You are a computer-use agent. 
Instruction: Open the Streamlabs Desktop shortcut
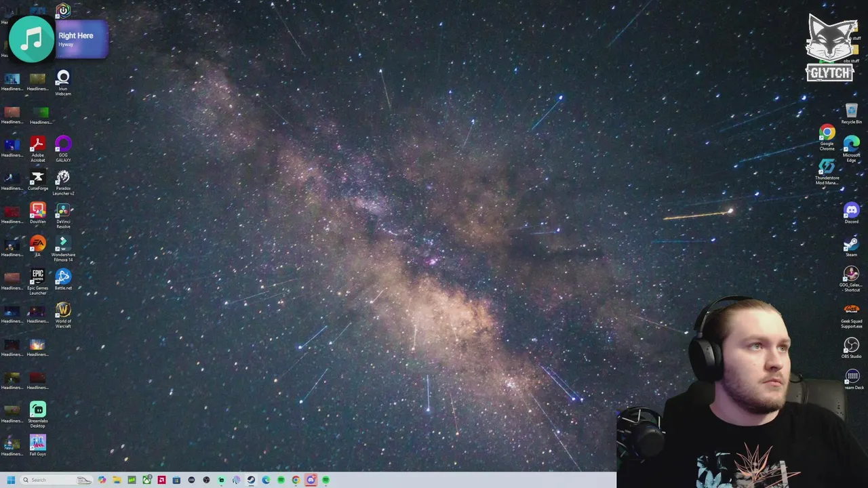tap(37, 415)
